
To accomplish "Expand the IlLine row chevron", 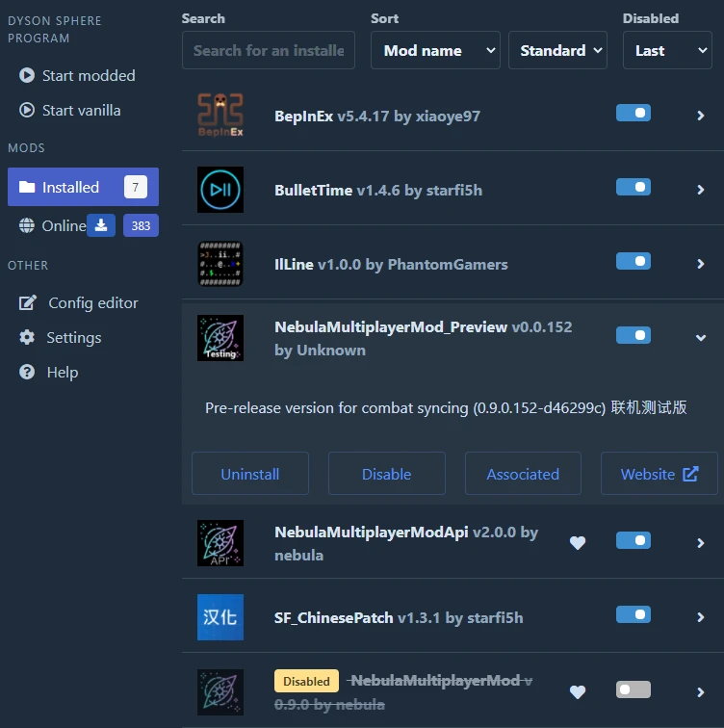I will [701, 264].
